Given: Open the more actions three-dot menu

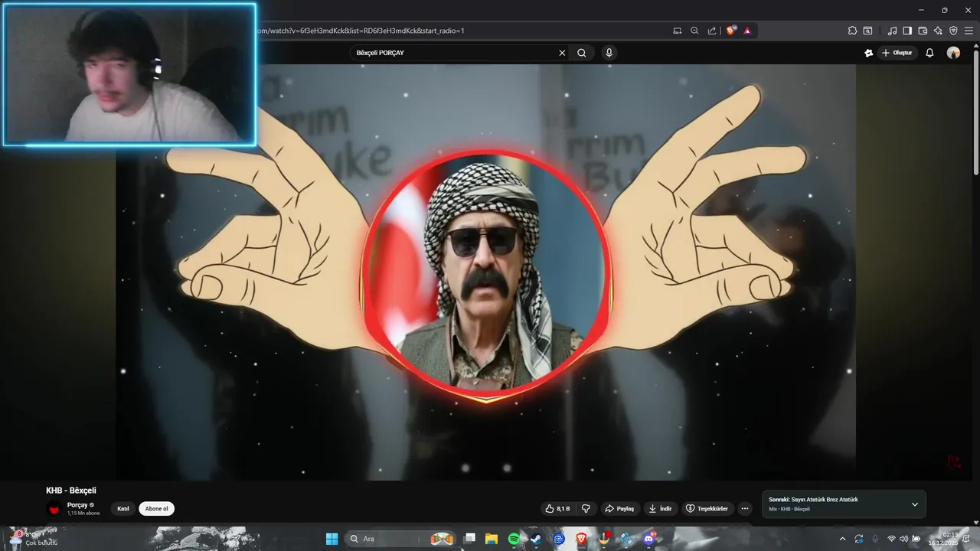Looking at the screenshot, I should (745, 509).
